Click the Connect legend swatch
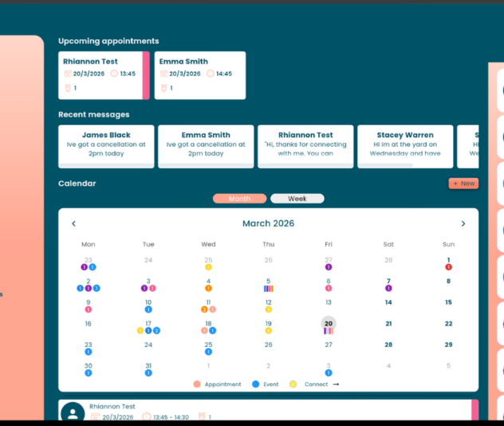Viewport: 504px width, 426px height. 293,385
